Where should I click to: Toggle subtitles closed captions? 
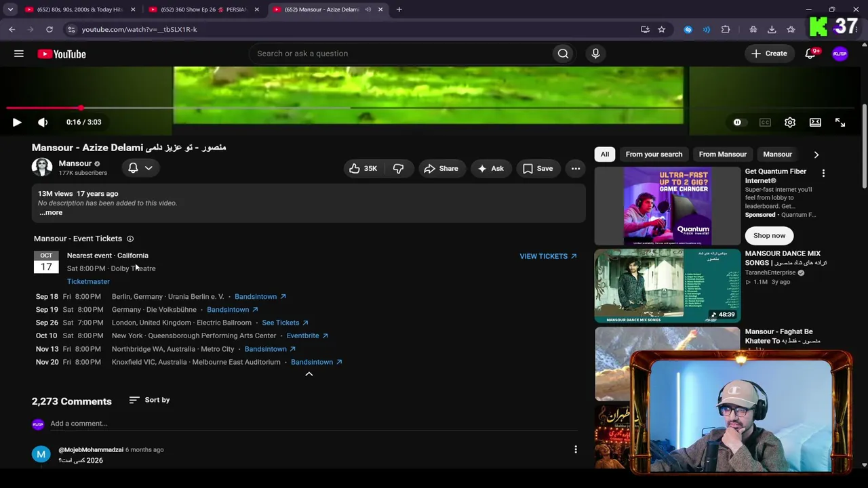pyautogui.click(x=765, y=123)
